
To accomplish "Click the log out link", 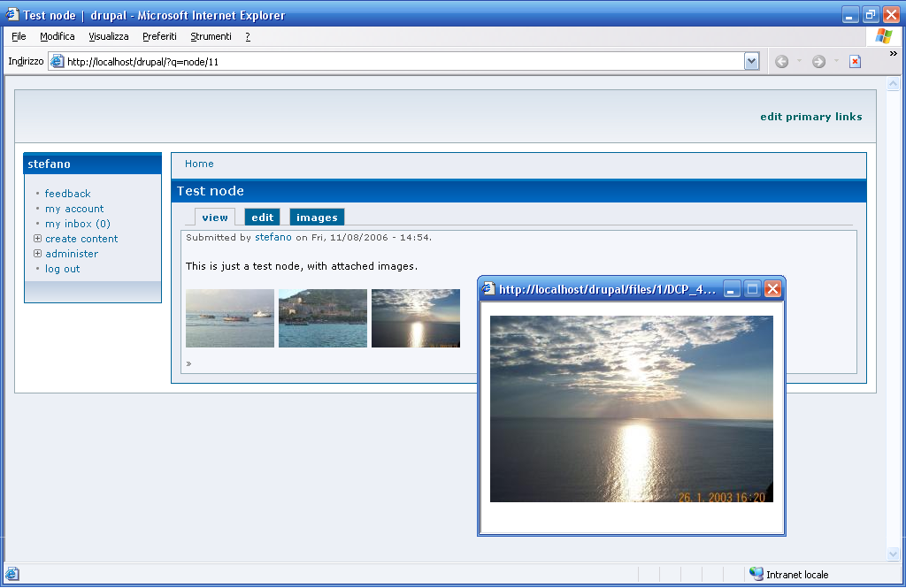I will [x=62, y=269].
